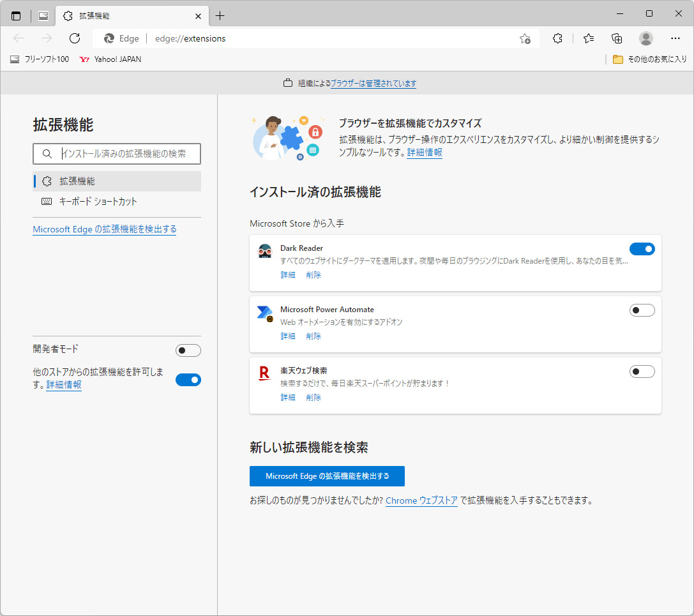This screenshot has height=616, width=694.
Task: Close the 拡張機能 tab
Action: [x=199, y=17]
